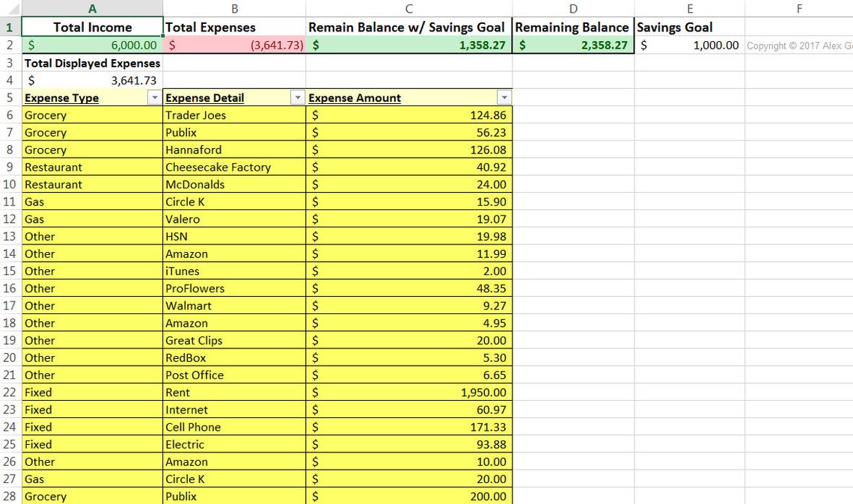
Task: Select column A header
Action: (92, 8)
